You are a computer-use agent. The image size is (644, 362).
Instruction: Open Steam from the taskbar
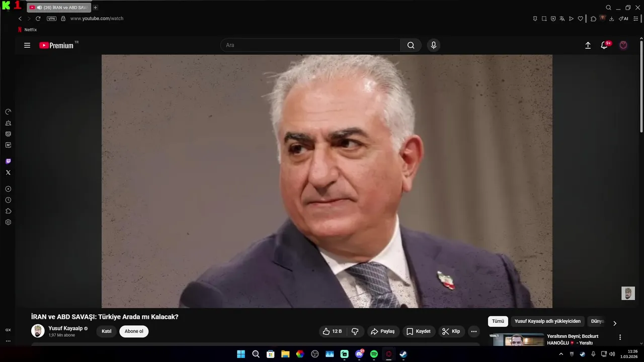tap(403, 354)
